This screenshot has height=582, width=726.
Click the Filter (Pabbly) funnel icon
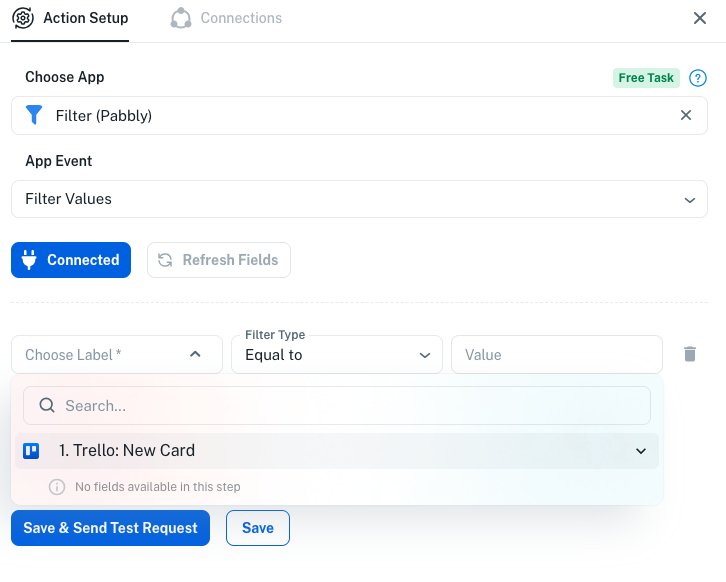[x=34, y=115]
